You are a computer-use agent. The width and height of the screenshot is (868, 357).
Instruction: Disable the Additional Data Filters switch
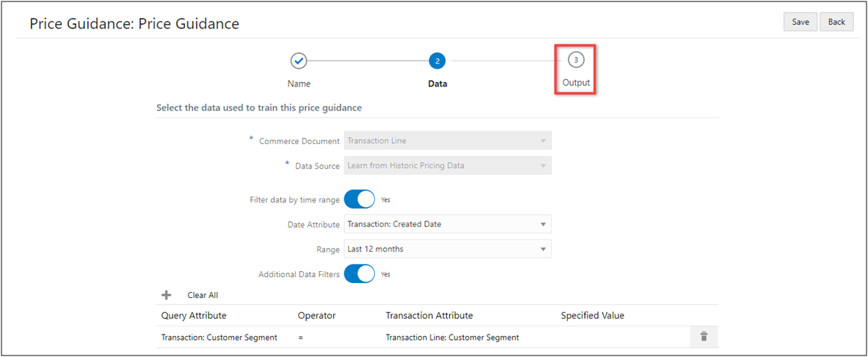(359, 274)
